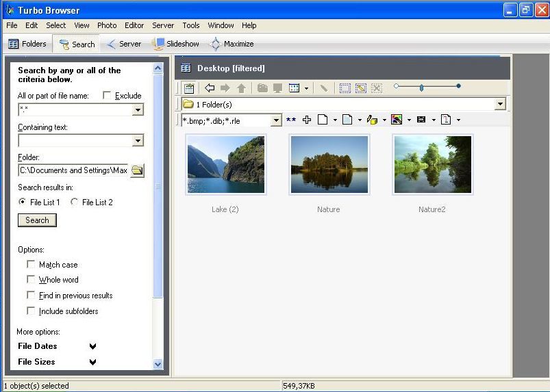
Task: Open the Containing text dropdown
Action: pyautogui.click(x=138, y=141)
